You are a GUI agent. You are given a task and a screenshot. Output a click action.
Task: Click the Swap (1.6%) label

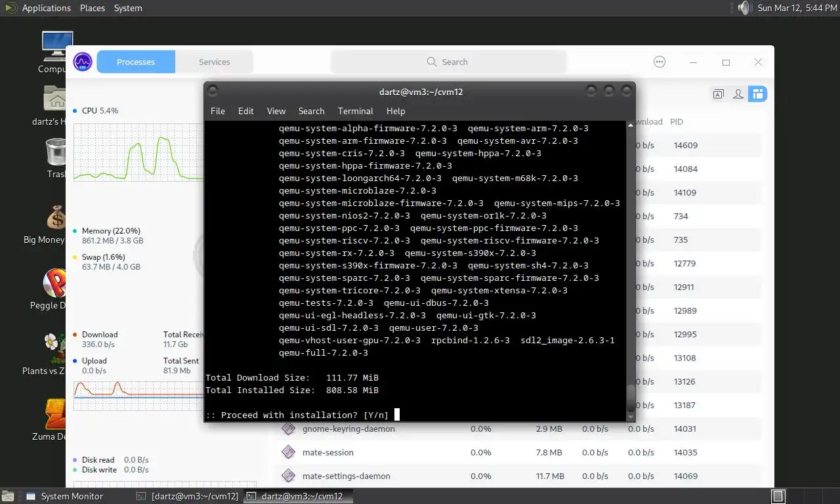pyautogui.click(x=103, y=257)
